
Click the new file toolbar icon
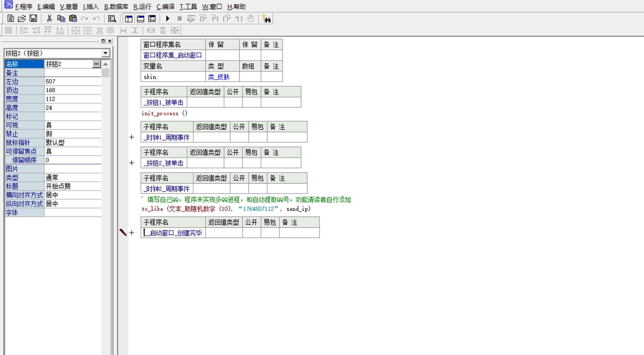point(11,19)
